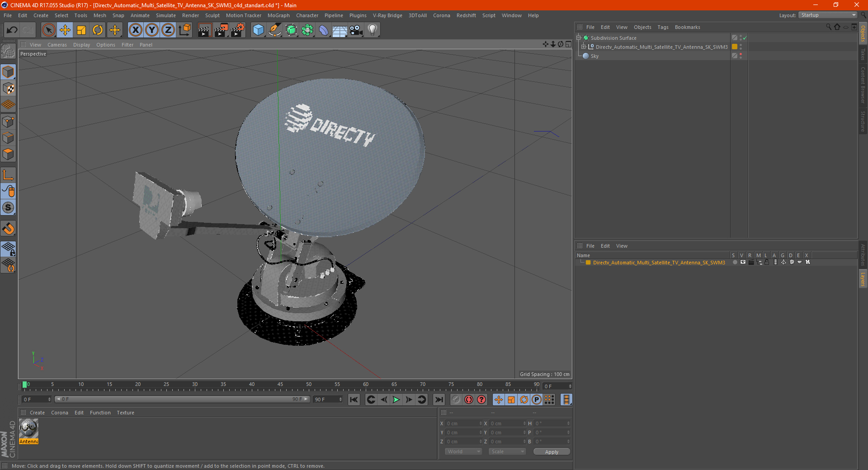Collapse the Subdivision Surface tree node

coord(579,38)
